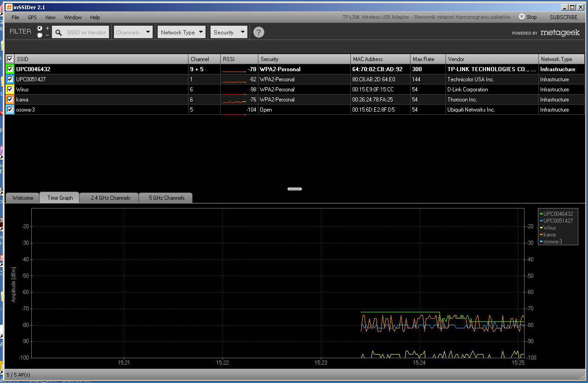Uncheck the UPC0051427 network checkbox

point(10,79)
